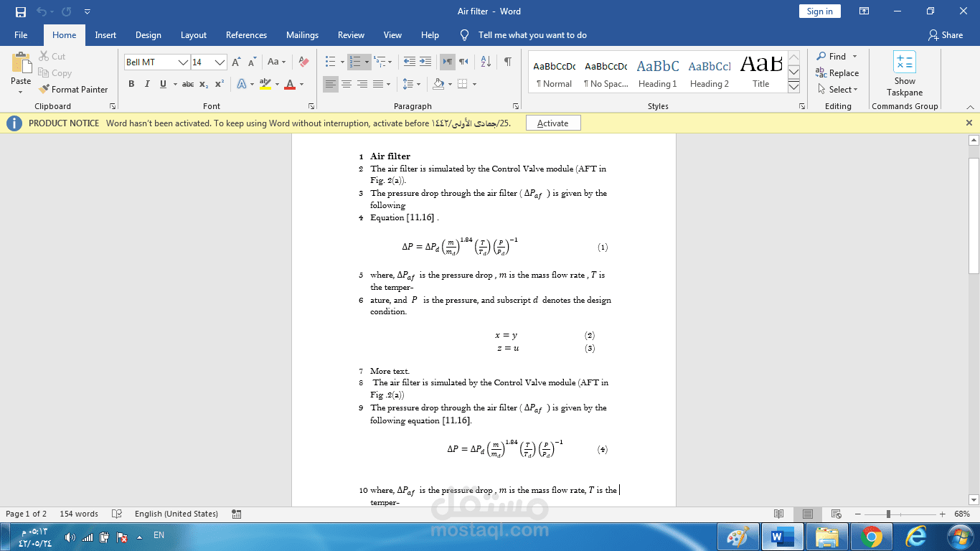Apply subscript formatting
The width and height of the screenshot is (980, 551).
click(x=204, y=85)
